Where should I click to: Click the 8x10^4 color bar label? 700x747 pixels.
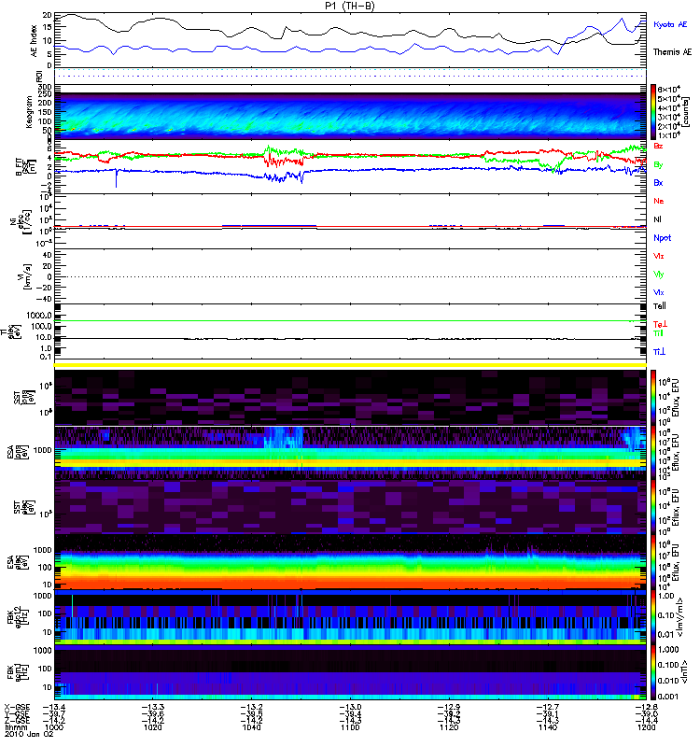tap(668, 90)
